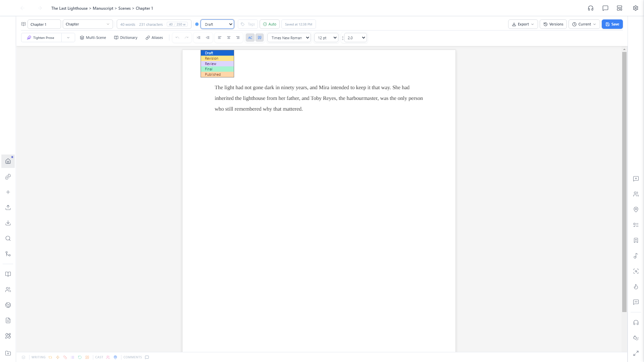
Task: Expand the Tighten Prose options arrow
Action: click(x=68, y=38)
